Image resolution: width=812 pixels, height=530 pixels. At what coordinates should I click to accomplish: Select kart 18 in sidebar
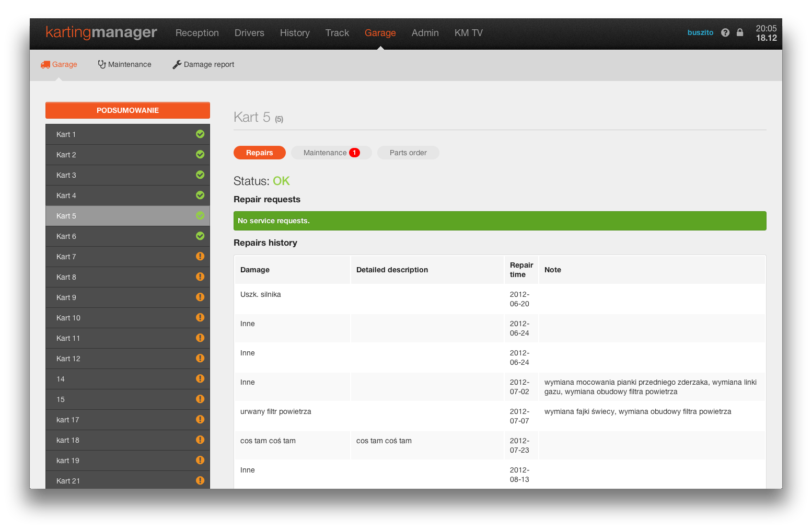127,440
